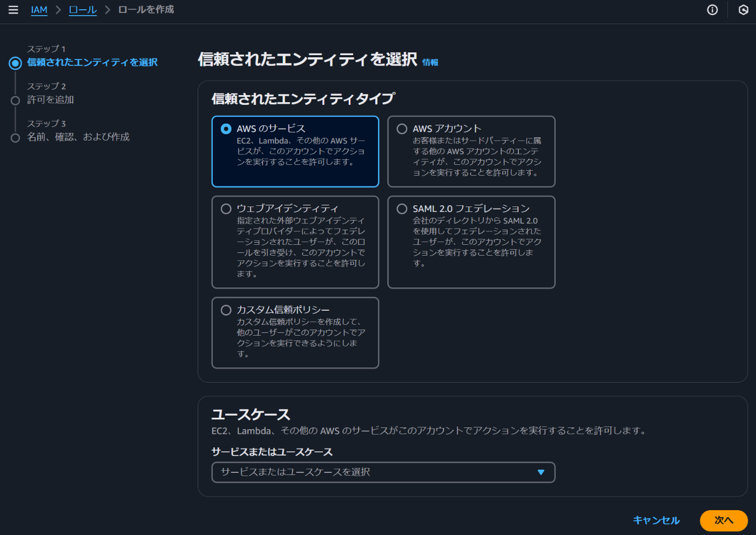The height and width of the screenshot is (535, 756).
Task: Open the hamburger navigation menu
Action: tap(13, 10)
